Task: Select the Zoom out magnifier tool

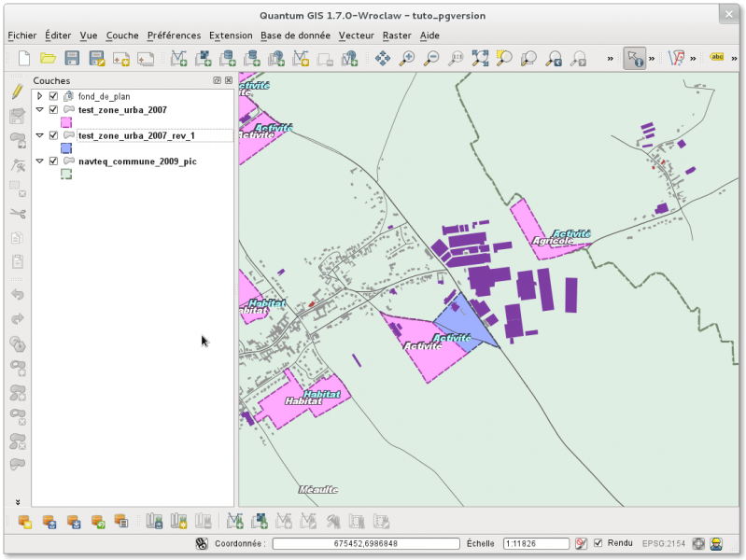Action: tap(431, 59)
